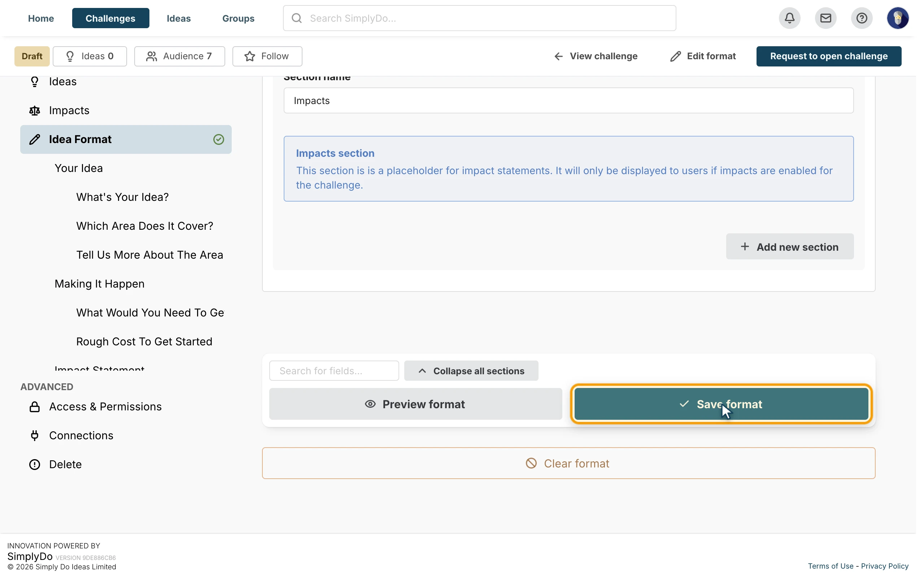
Task: Clear format
Action: 568,463
